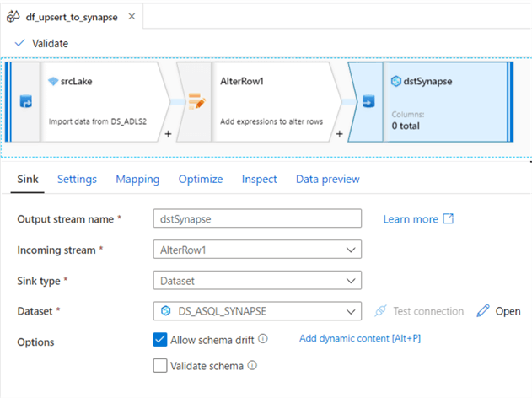Click the Test connection plug icon
This screenshot has width=532, height=398.
(381, 311)
